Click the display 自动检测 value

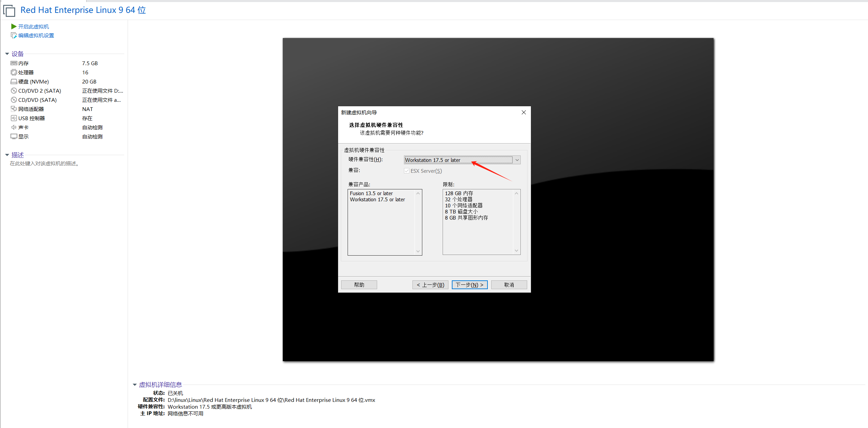[x=92, y=136]
